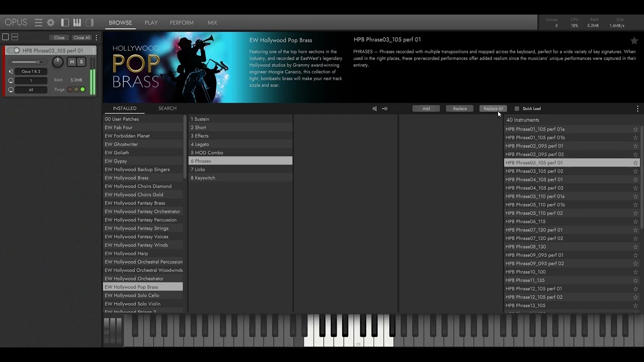Select the 1 Sustain category
The height and width of the screenshot is (362, 644).
(x=240, y=119)
